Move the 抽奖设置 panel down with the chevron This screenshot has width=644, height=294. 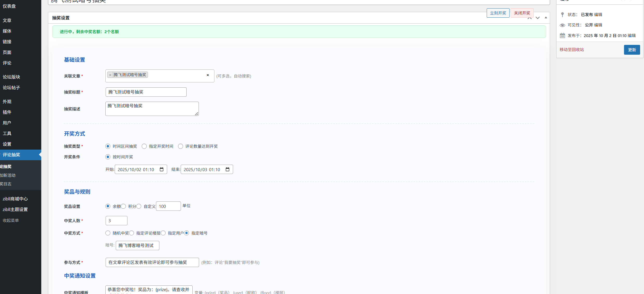(x=538, y=18)
